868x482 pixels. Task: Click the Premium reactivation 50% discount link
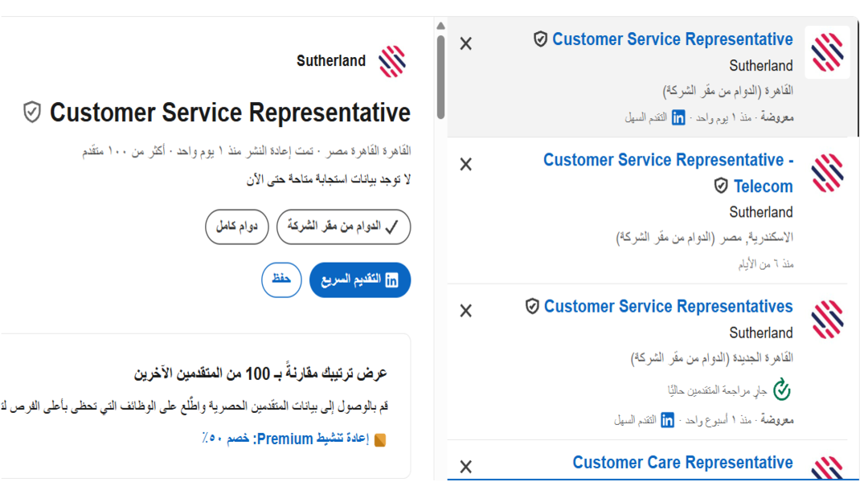[285, 439]
